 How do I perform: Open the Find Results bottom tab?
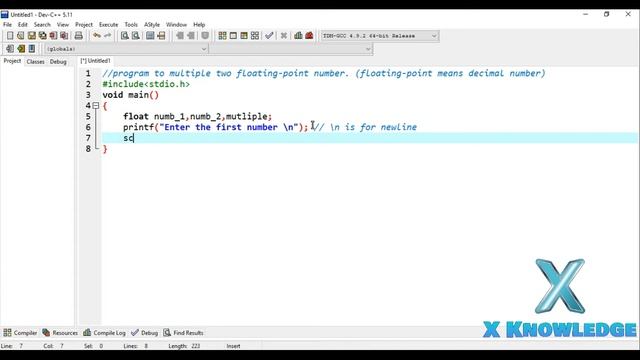coord(183,333)
